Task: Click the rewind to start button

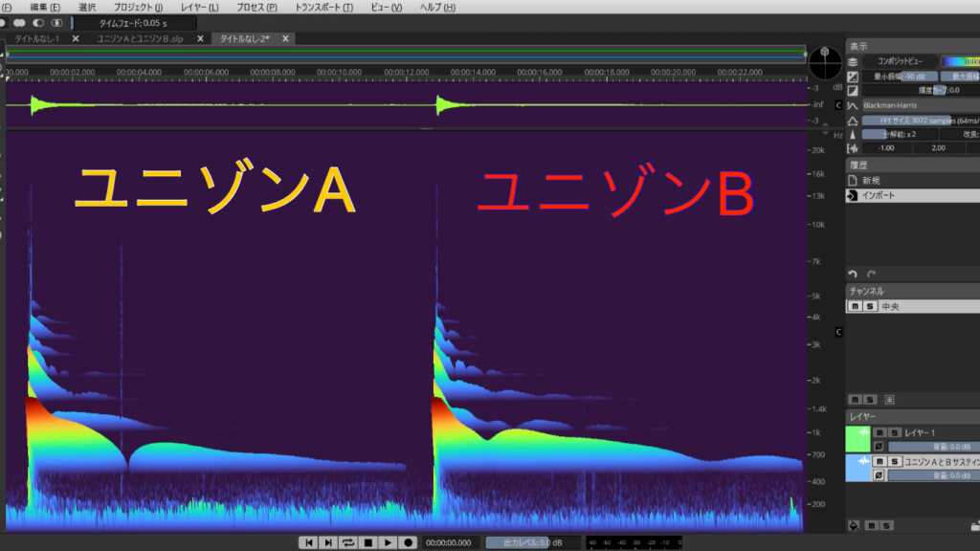Action: (307, 542)
